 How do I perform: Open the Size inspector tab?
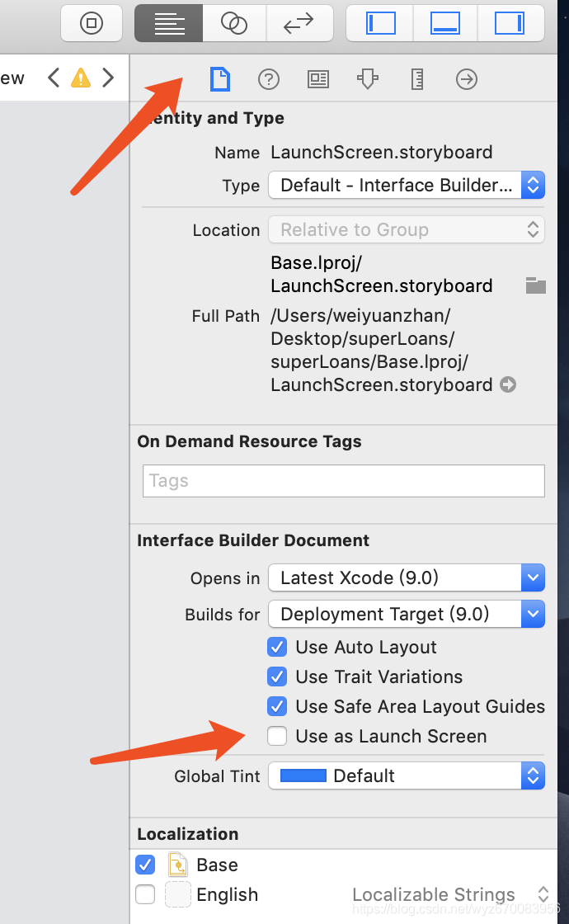tap(417, 79)
